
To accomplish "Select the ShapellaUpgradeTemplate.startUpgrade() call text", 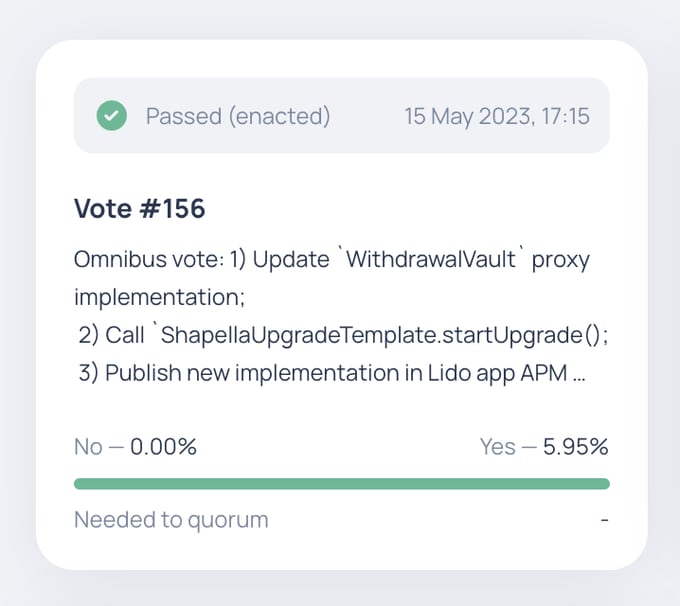I will pos(381,335).
